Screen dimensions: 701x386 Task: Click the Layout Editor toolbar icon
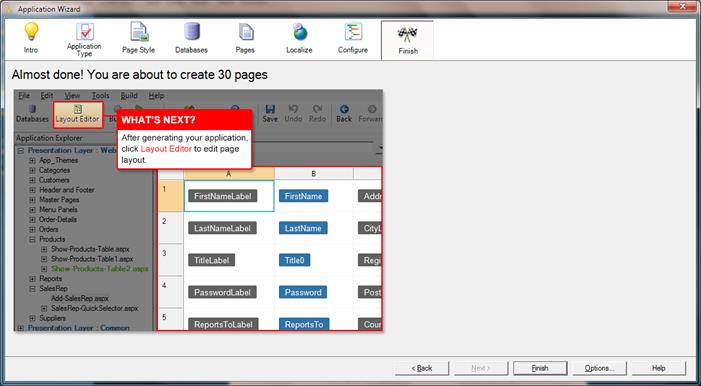(78, 115)
